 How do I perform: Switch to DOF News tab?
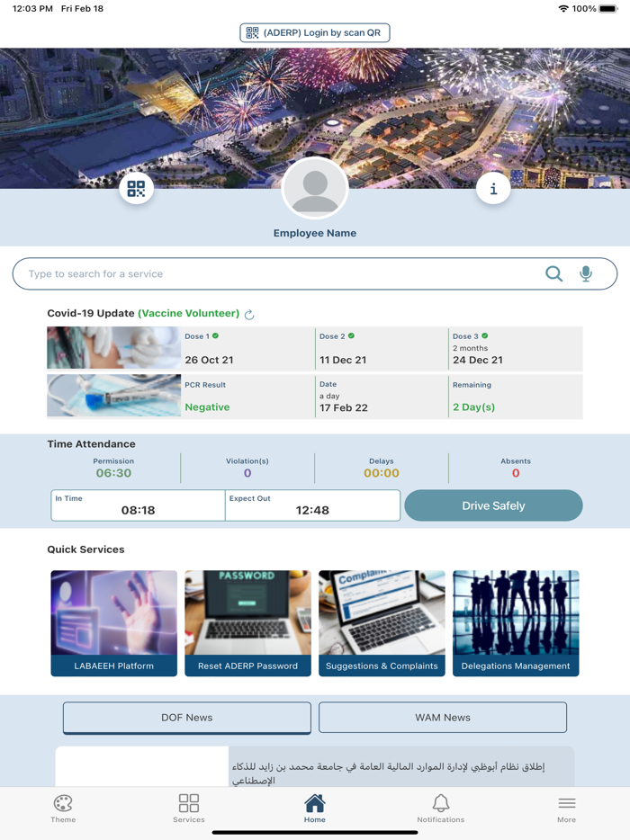pyautogui.click(x=187, y=718)
